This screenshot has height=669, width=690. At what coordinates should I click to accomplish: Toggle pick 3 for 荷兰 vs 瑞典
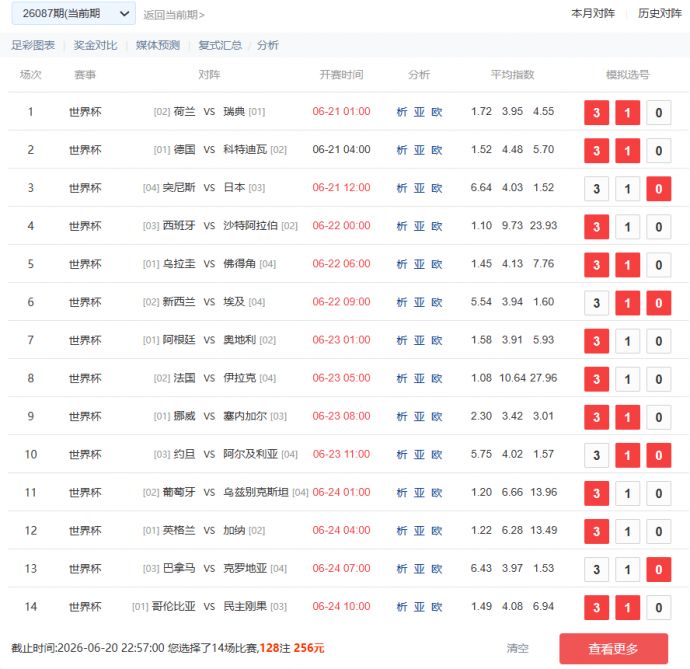point(596,113)
